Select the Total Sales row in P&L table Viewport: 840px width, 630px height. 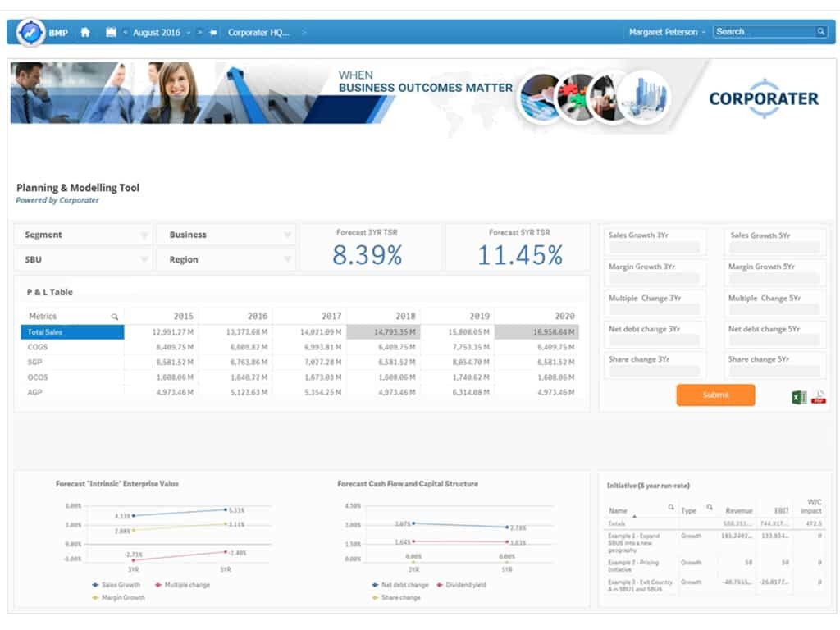pyautogui.click(x=72, y=332)
